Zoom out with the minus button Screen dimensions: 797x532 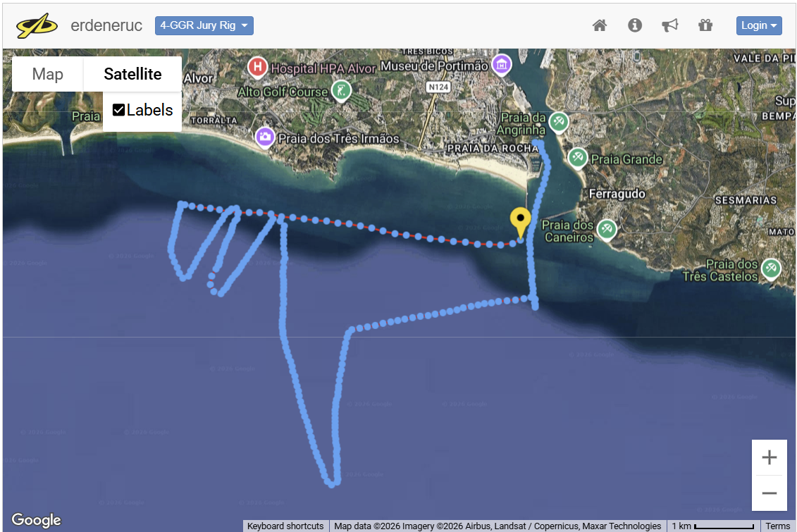point(770,493)
